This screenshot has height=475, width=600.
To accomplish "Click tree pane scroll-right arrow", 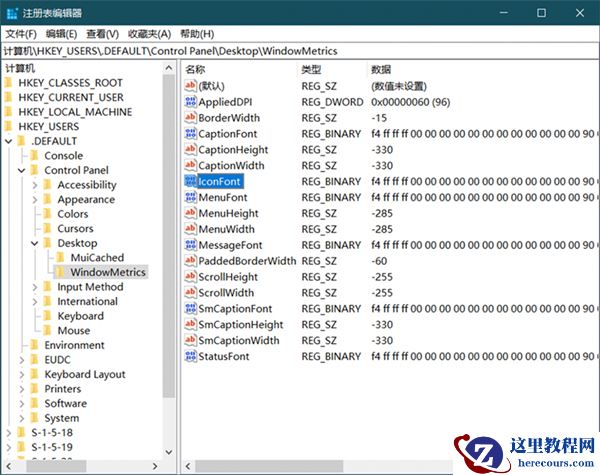I will pos(155,466).
